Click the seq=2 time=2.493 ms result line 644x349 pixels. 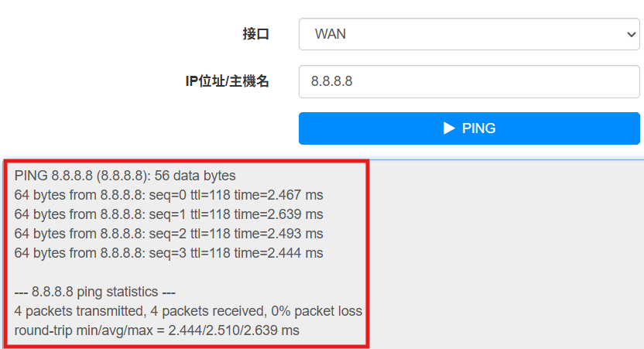[169, 234]
